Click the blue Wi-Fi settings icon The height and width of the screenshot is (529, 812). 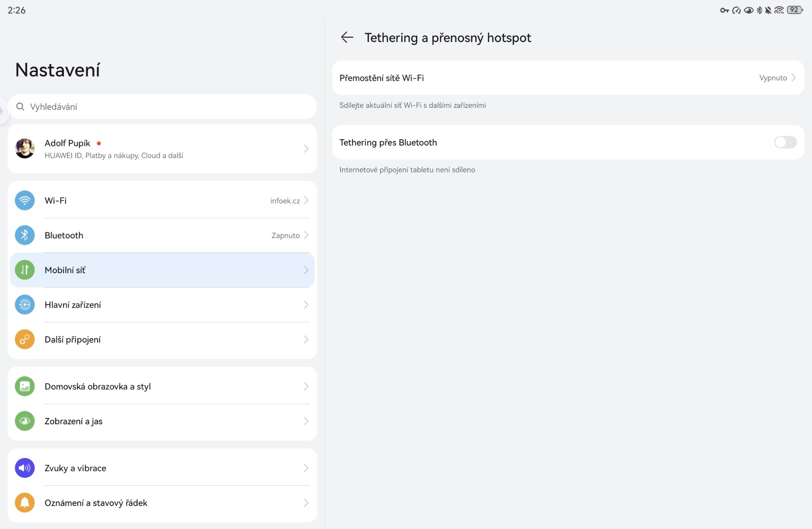pyautogui.click(x=25, y=201)
